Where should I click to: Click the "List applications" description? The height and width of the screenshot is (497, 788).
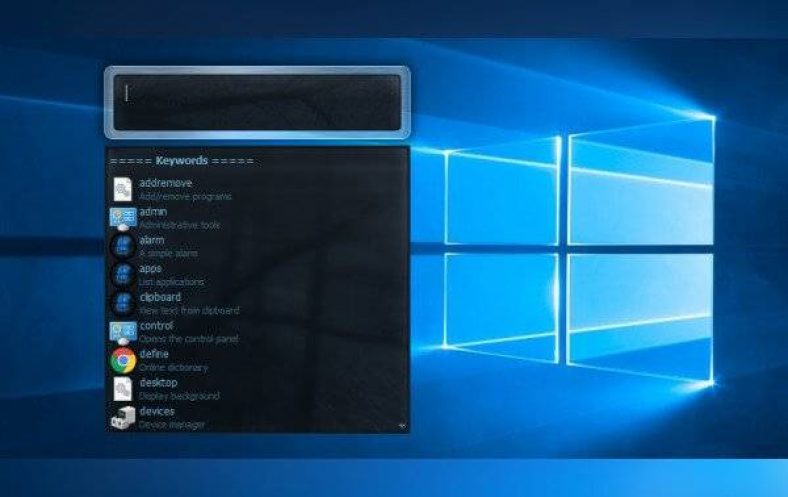coord(171,282)
